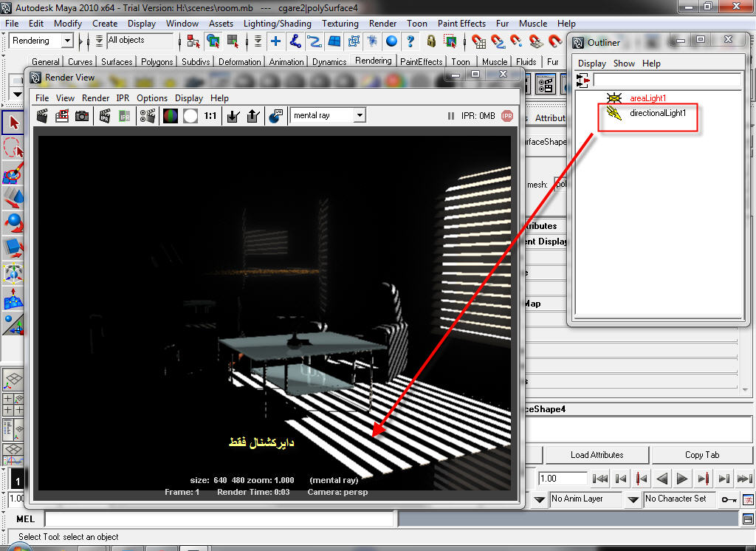The width and height of the screenshot is (756, 551).
Task: Open the Rendering menu set dropdown
Action: pyautogui.click(x=67, y=41)
